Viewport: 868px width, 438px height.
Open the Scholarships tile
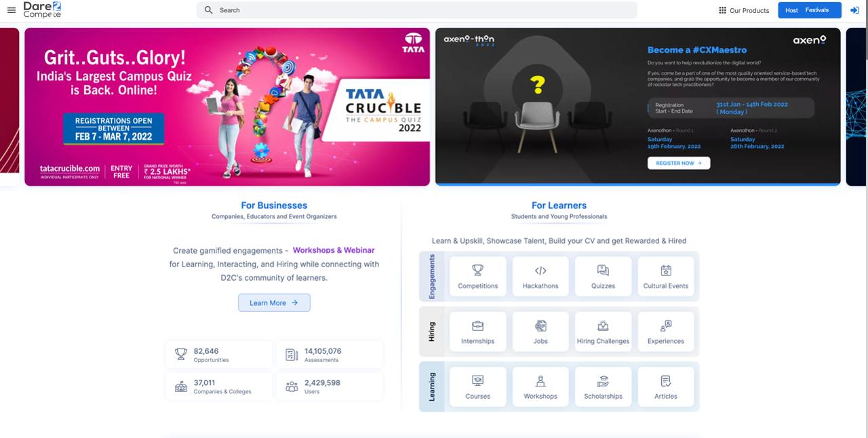[x=603, y=387]
